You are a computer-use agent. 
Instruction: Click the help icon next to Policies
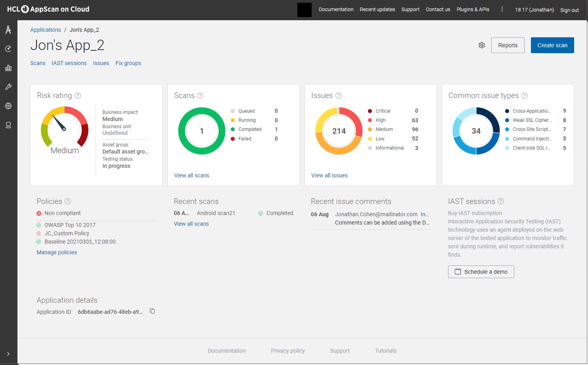point(68,201)
